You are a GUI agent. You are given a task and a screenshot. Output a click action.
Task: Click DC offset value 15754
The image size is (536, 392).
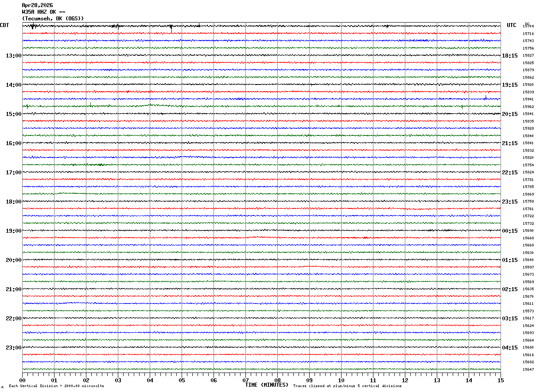(528, 165)
